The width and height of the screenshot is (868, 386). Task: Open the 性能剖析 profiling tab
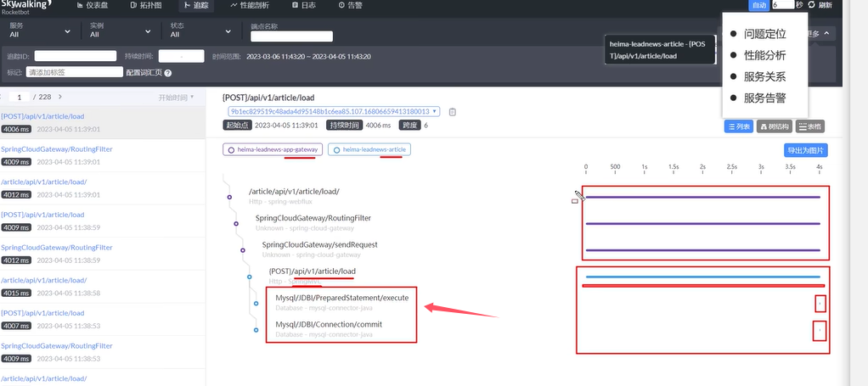click(250, 6)
